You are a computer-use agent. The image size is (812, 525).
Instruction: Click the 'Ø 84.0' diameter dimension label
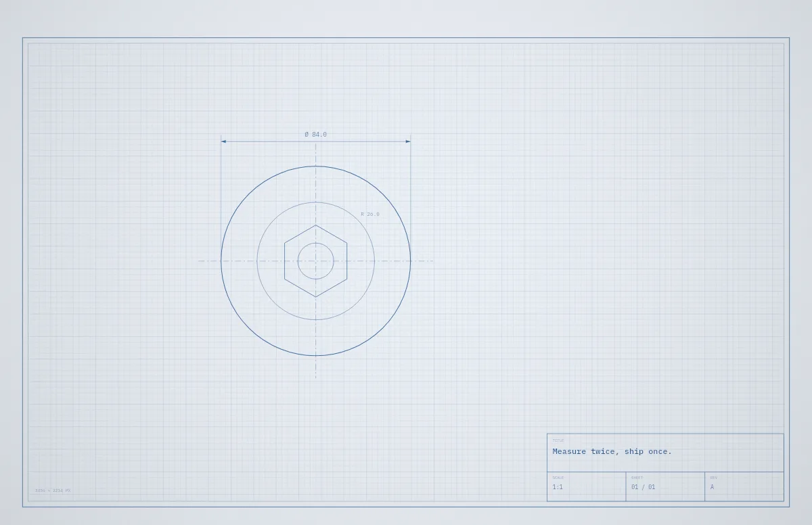pos(315,135)
